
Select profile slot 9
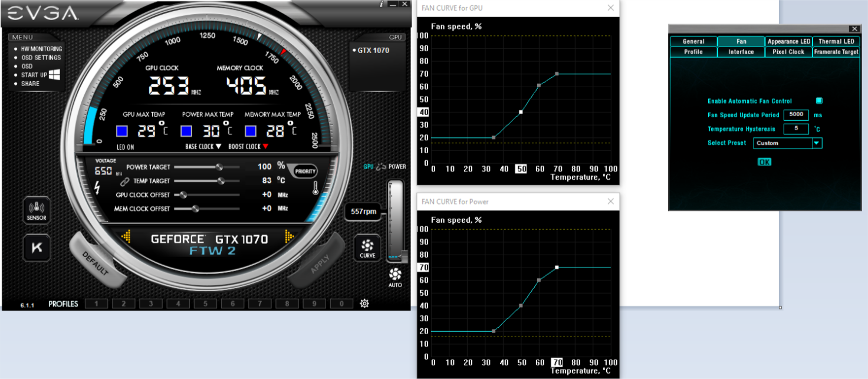(314, 304)
